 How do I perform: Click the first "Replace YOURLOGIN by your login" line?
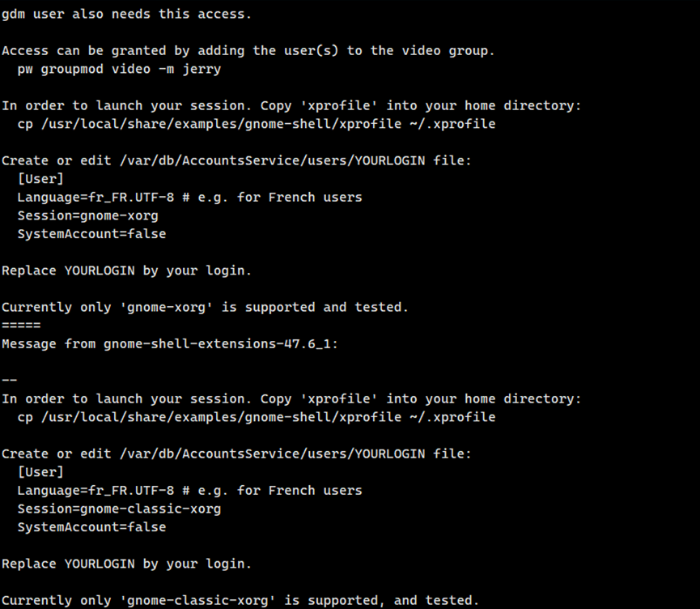pos(127,270)
